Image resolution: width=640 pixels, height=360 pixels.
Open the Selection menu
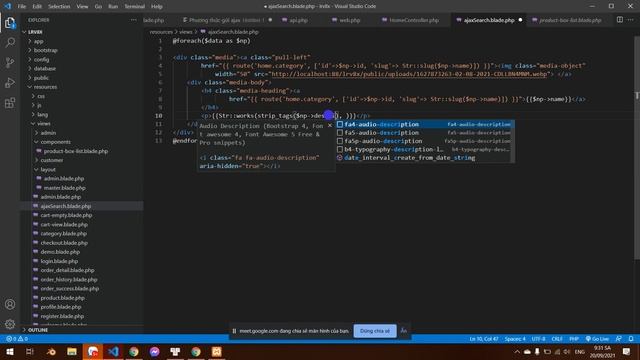[59, 6]
